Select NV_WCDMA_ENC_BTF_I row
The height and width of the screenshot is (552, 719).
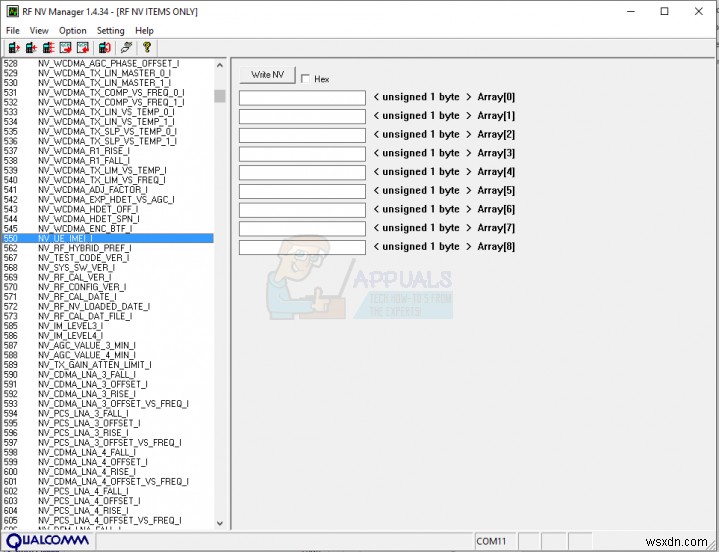(108, 229)
